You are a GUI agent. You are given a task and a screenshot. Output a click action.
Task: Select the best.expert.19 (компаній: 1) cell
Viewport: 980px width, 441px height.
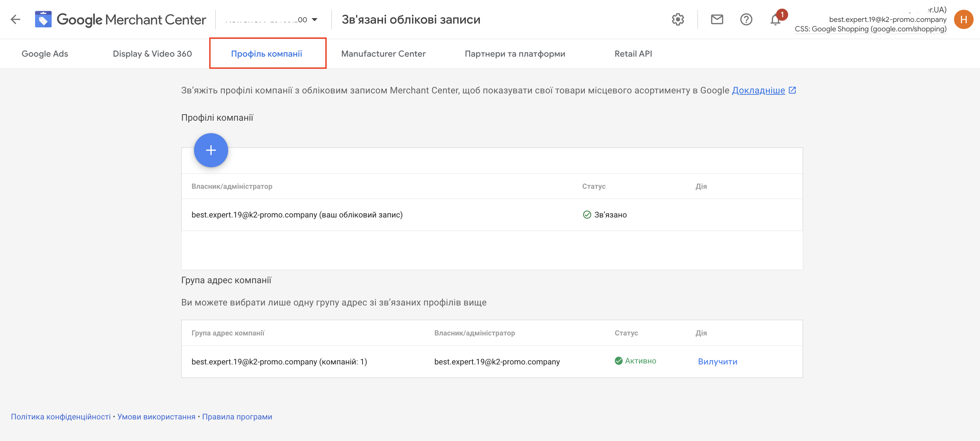click(279, 361)
